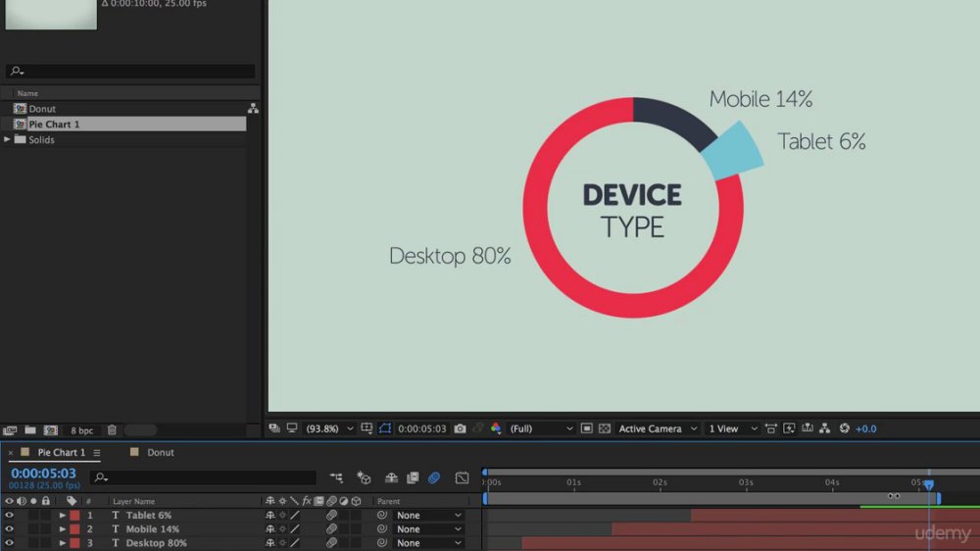The height and width of the screenshot is (551, 980).
Task: Open Parent dropdown for Tablet 6% layer
Action: (x=429, y=516)
